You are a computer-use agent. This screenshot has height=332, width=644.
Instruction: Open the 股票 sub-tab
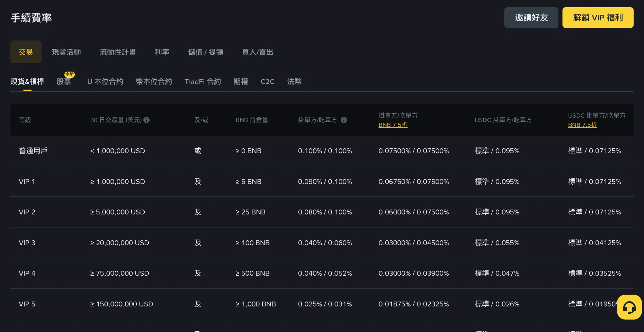64,82
